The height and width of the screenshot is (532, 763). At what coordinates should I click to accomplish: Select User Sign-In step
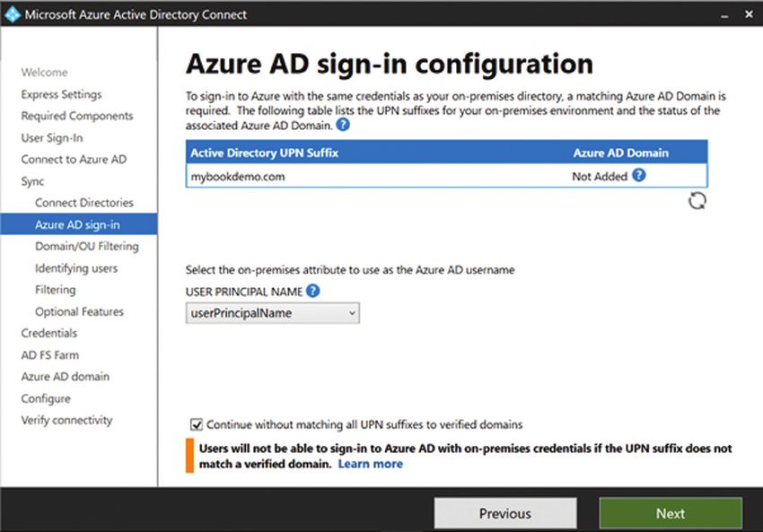52,138
